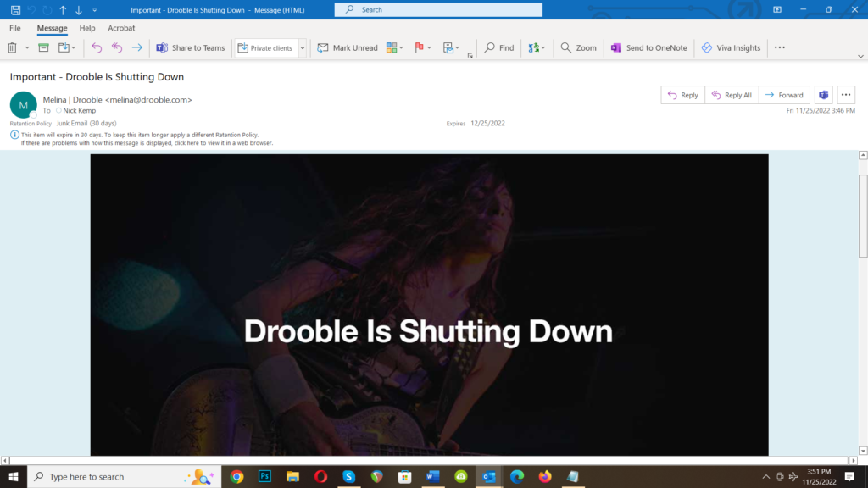Image resolution: width=868 pixels, height=488 pixels.
Task: Open the Categorize color dropdown
Action: (x=395, y=47)
